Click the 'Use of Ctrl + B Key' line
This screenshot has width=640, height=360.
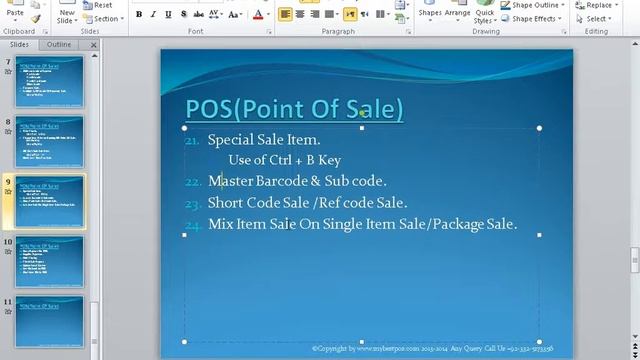[284, 160]
